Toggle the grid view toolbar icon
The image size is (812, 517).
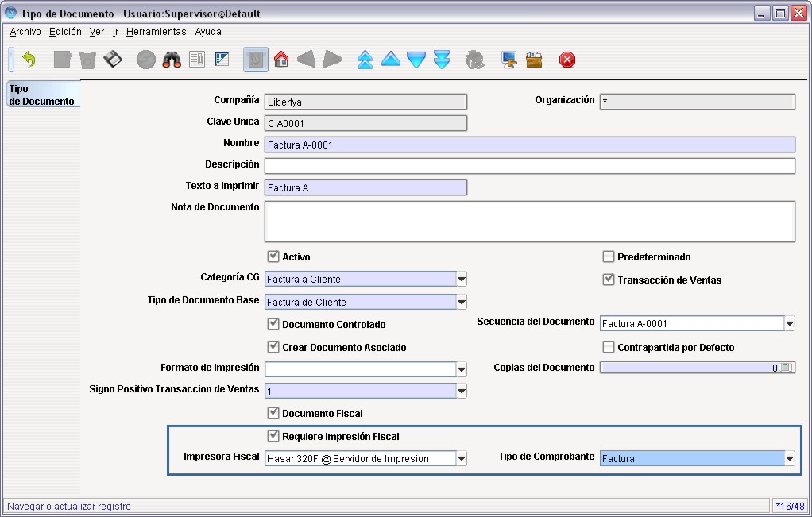coord(222,60)
